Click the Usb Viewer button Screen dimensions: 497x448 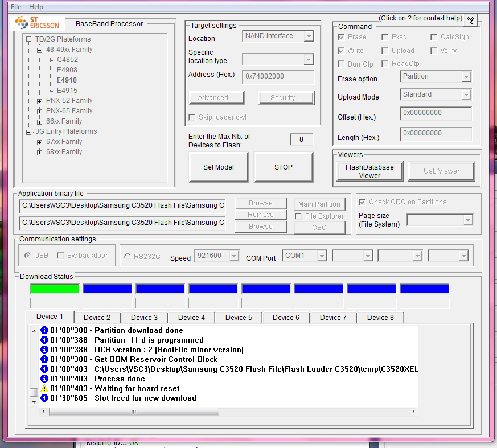[442, 171]
